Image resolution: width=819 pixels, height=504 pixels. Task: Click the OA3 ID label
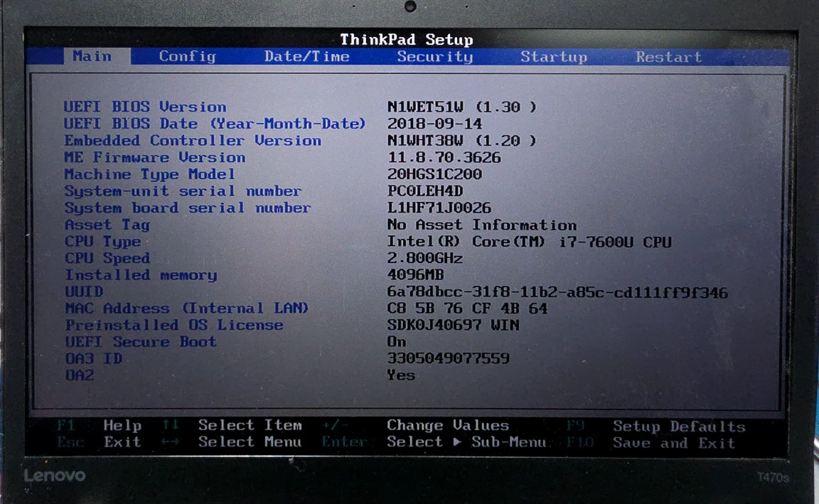tap(94, 358)
